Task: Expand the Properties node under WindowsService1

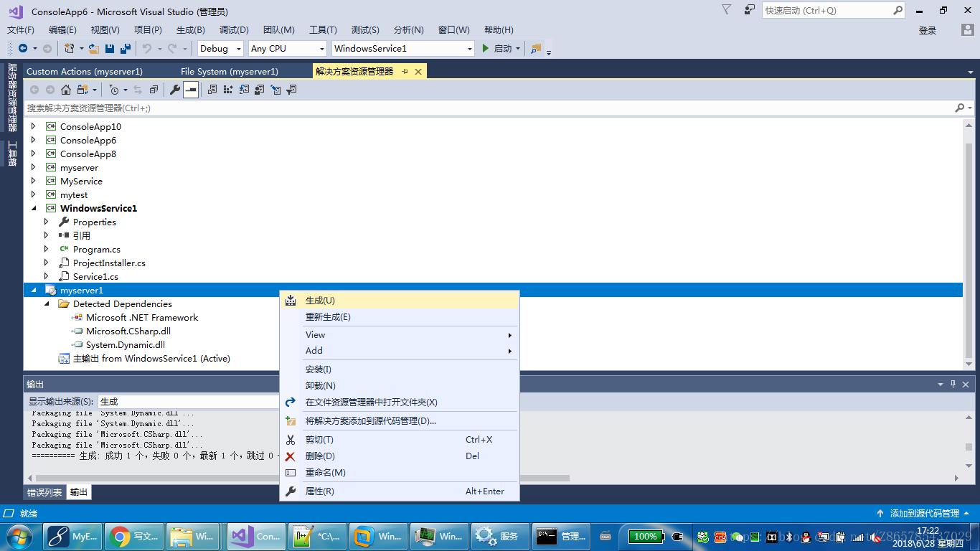Action: (46, 222)
